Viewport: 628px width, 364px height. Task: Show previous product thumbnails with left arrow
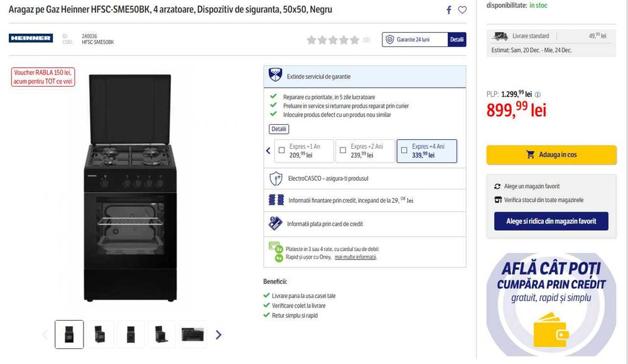(45, 335)
